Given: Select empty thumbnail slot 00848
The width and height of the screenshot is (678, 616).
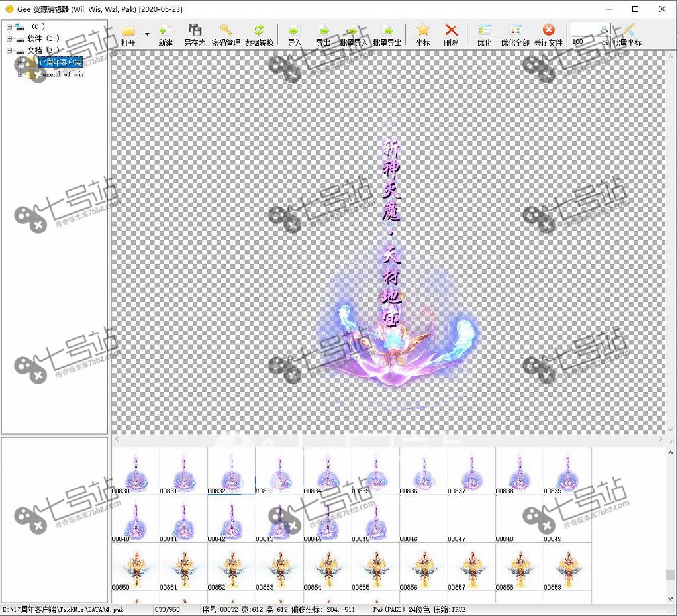Looking at the screenshot, I should tap(519, 519).
